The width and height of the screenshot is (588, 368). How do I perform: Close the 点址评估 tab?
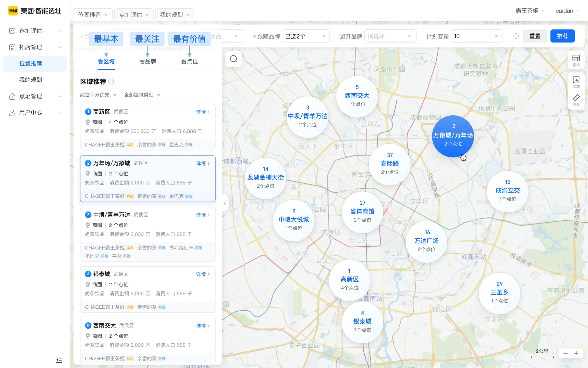[147, 15]
